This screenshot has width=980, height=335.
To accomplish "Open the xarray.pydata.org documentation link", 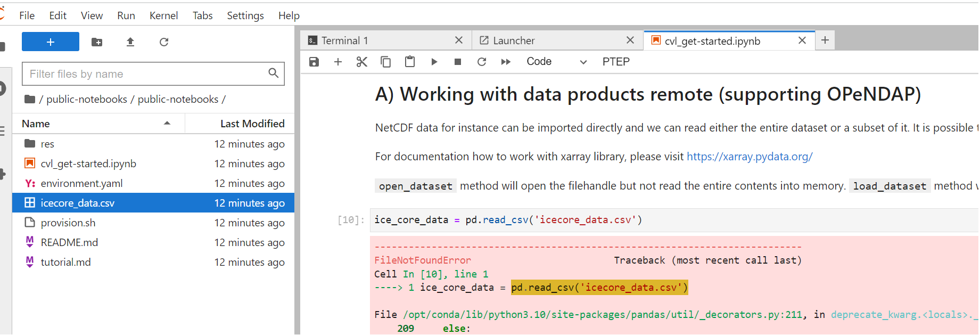I will tap(750, 157).
